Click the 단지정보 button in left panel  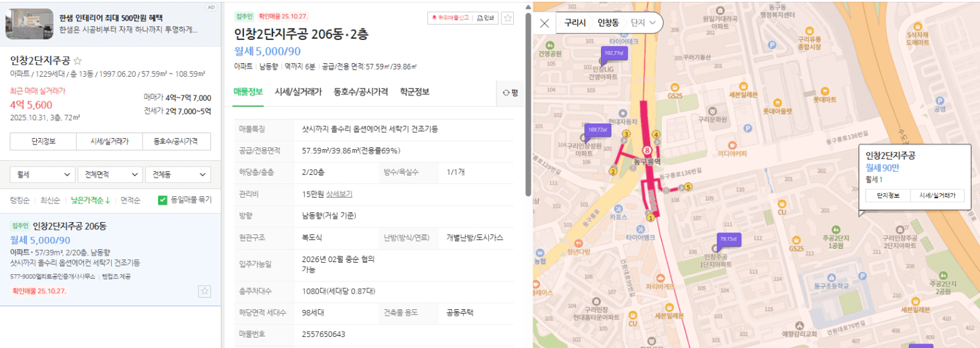click(x=43, y=141)
